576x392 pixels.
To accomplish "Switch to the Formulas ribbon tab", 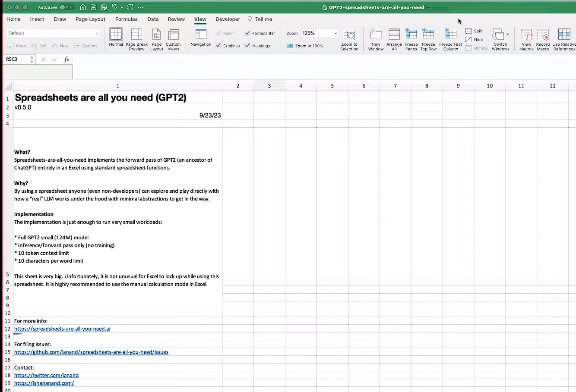I will 126,19.
